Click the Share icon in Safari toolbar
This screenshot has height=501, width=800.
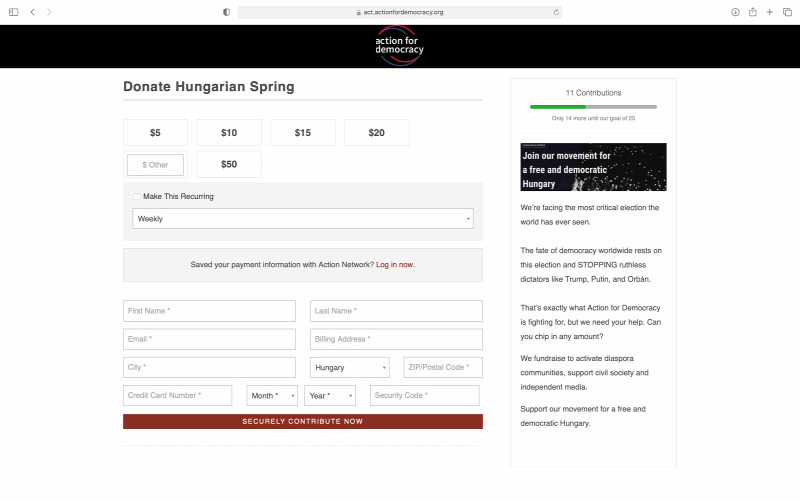[753, 12]
